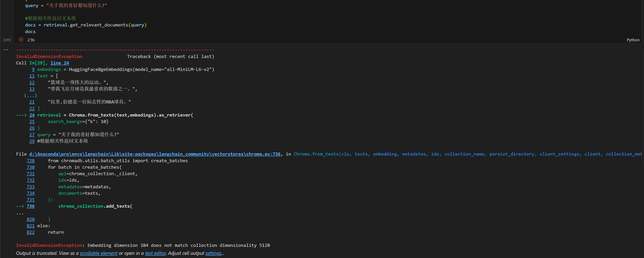Image resolution: width=644 pixels, height=258 pixels.
Task: Jump to line number 9 link
Action: tap(33, 69)
